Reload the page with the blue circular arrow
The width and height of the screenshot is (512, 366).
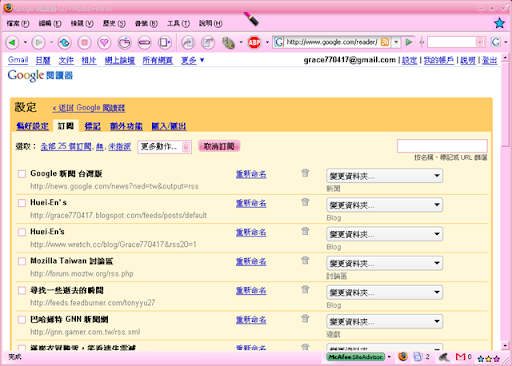click(x=65, y=42)
